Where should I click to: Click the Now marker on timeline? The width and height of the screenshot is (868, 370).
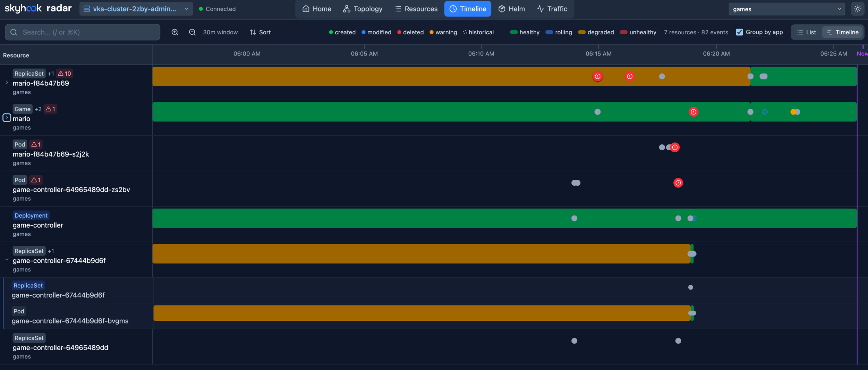(862, 53)
